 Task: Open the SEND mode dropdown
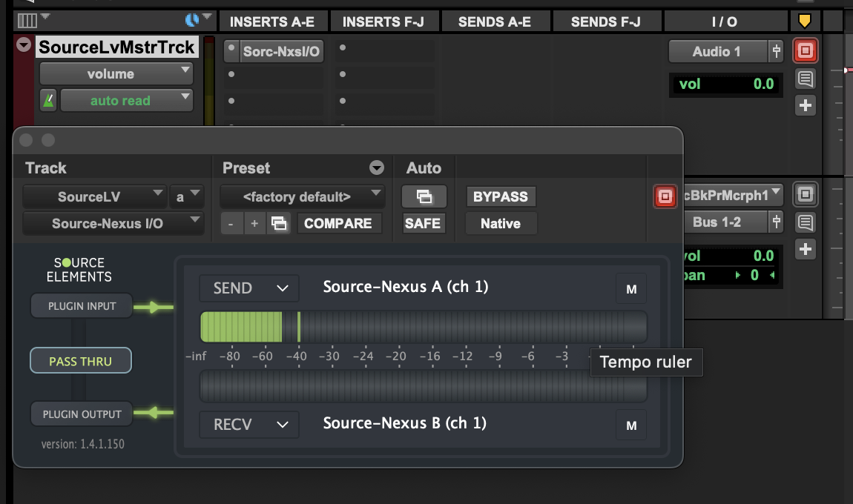pyautogui.click(x=248, y=288)
